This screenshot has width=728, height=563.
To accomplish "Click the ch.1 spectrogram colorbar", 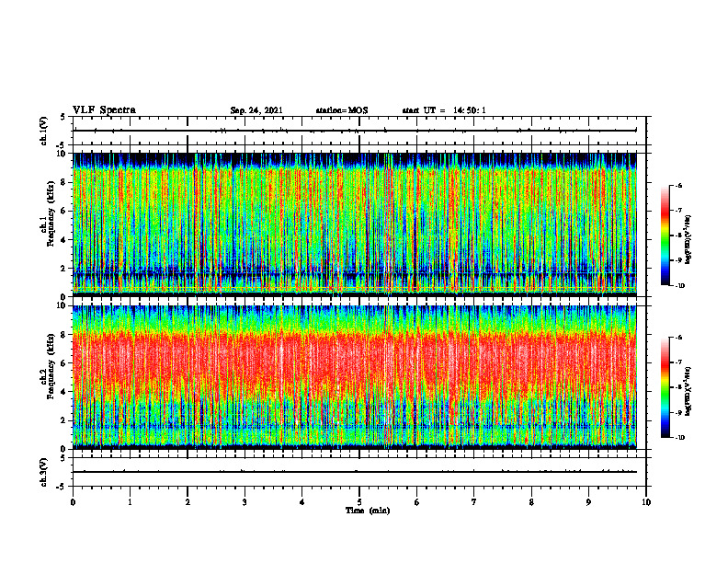I will (x=665, y=236).
